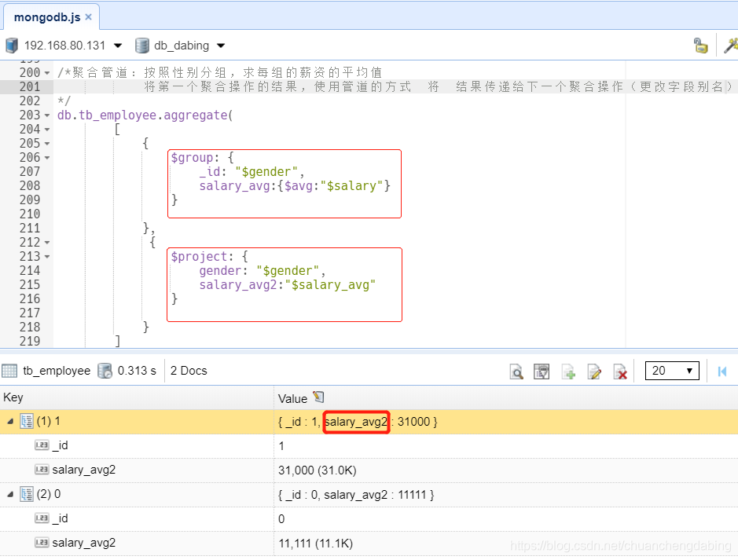Collapse the code fold at line 212
Viewport: 738px width, 560px height.
pyautogui.click(x=47, y=243)
